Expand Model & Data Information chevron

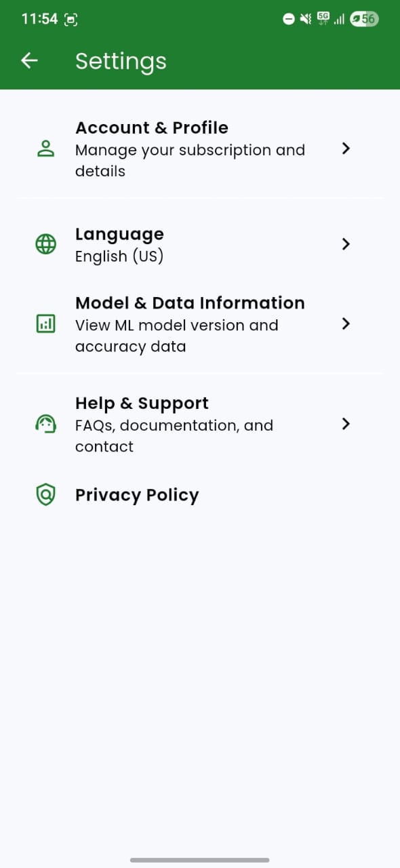346,324
